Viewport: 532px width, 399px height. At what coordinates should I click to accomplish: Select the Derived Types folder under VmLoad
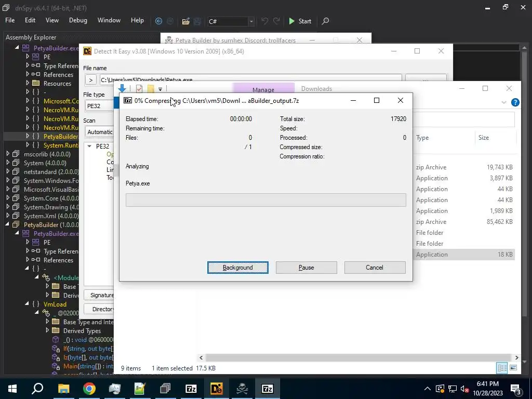coord(82,331)
